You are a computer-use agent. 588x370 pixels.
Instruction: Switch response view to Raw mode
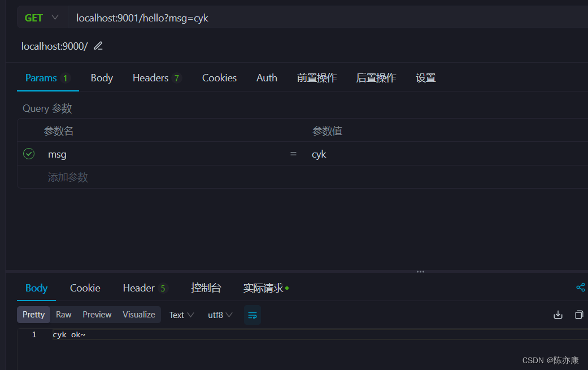pyautogui.click(x=63, y=315)
